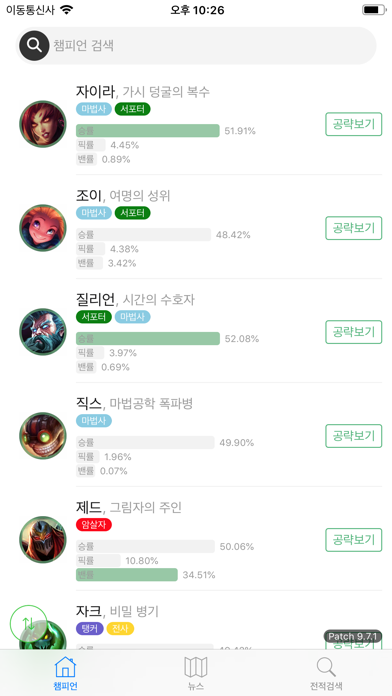Tap the Patch 9.7.1 badge
Screen dimensions: 392x696
353,636
